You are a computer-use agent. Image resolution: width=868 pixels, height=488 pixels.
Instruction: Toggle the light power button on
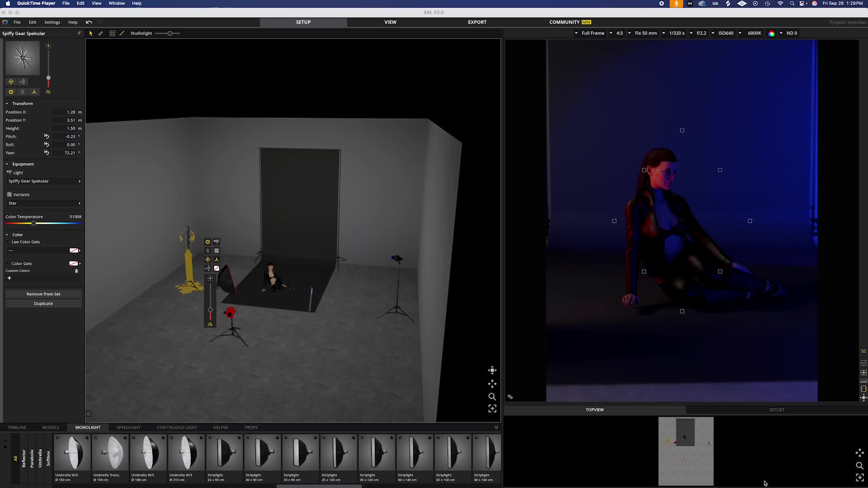(x=11, y=92)
